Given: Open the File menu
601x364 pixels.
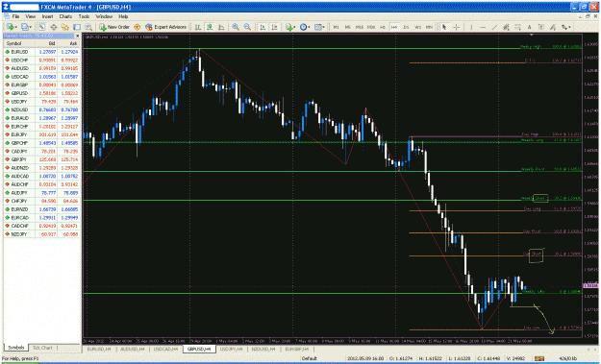Looking at the screenshot, I should pos(15,16).
